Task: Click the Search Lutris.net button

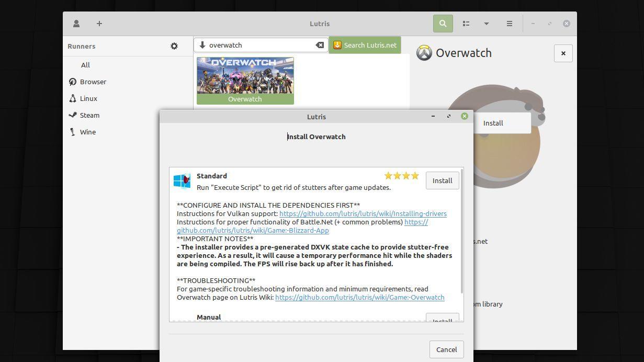Action: tap(365, 45)
